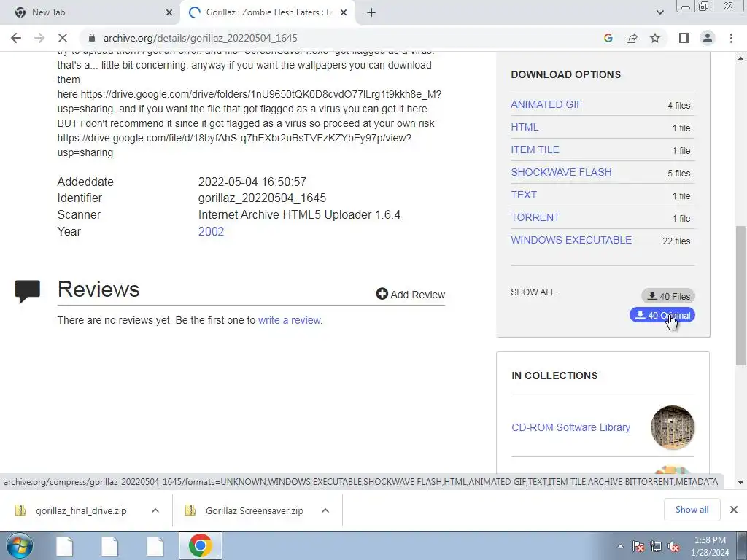
Task: Open the WINDOWS EXECUTABLE download option
Action: (571, 240)
